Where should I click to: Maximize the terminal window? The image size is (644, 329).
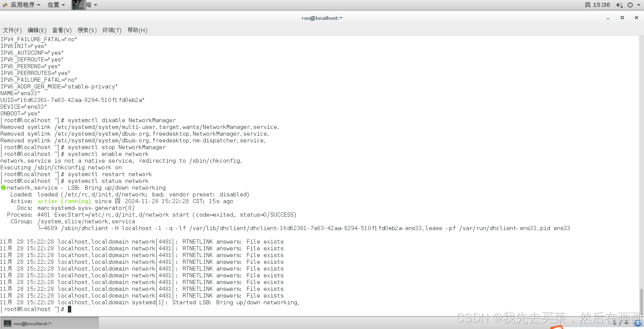[622, 18]
